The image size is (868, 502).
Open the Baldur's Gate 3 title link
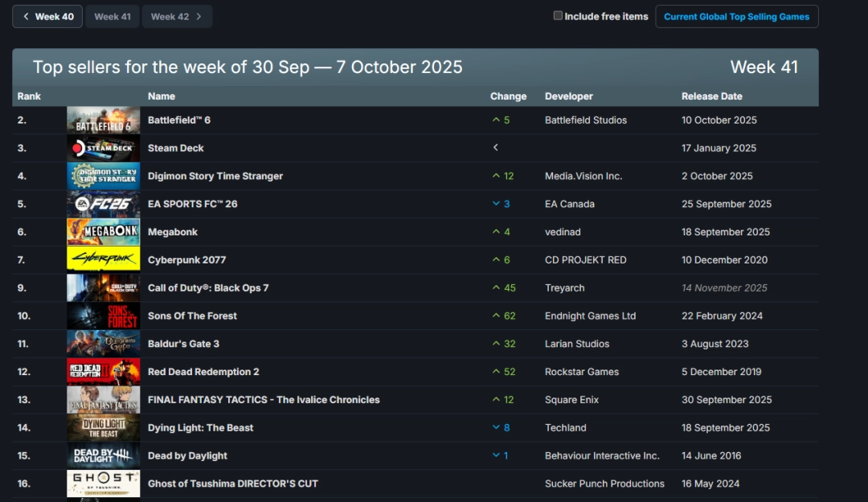[x=183, y=344]
